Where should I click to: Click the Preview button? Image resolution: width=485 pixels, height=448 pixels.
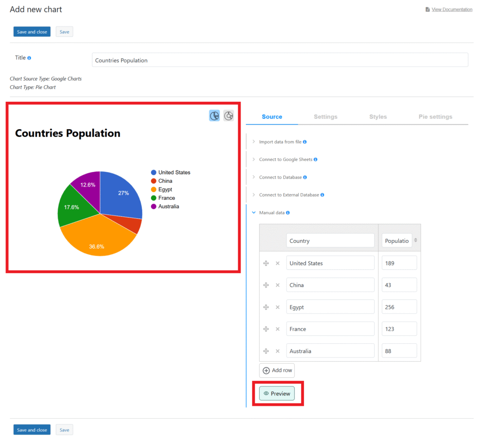[x=277, y=393]
